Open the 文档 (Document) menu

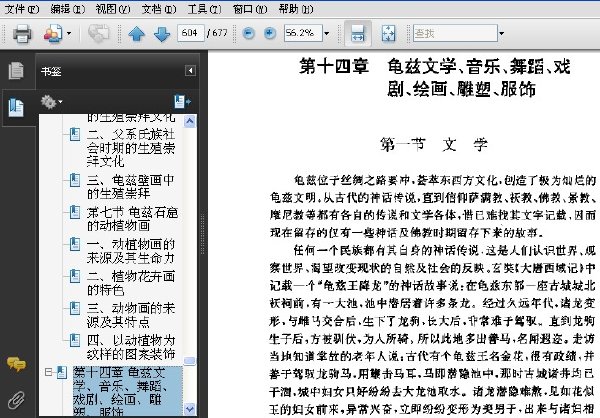point(159,8)
